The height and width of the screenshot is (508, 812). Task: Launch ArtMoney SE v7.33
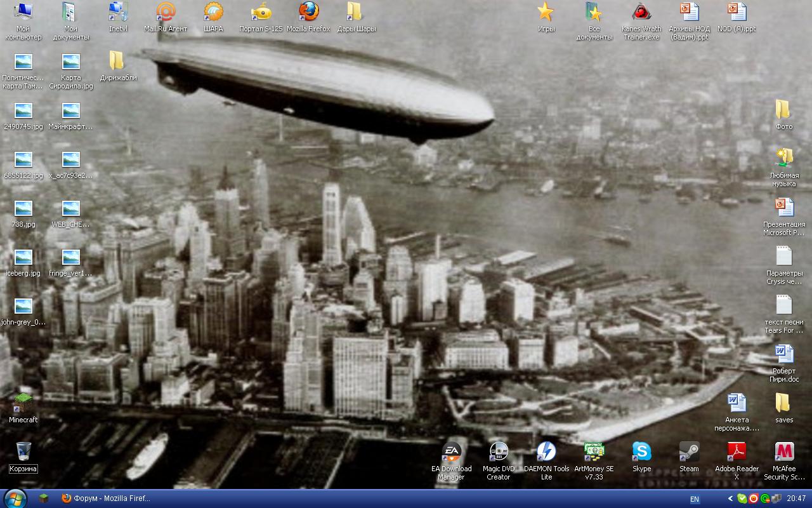coord(594,452)
